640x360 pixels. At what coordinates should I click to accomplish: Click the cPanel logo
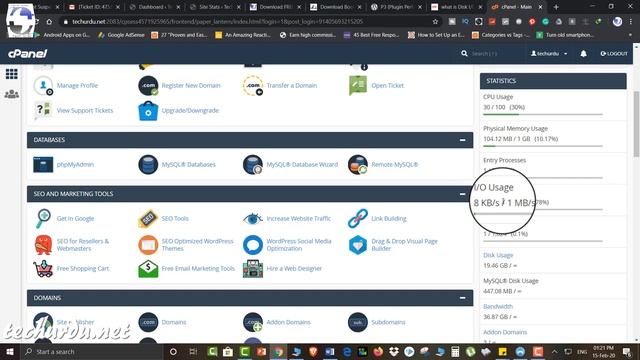tap(27, 53)
